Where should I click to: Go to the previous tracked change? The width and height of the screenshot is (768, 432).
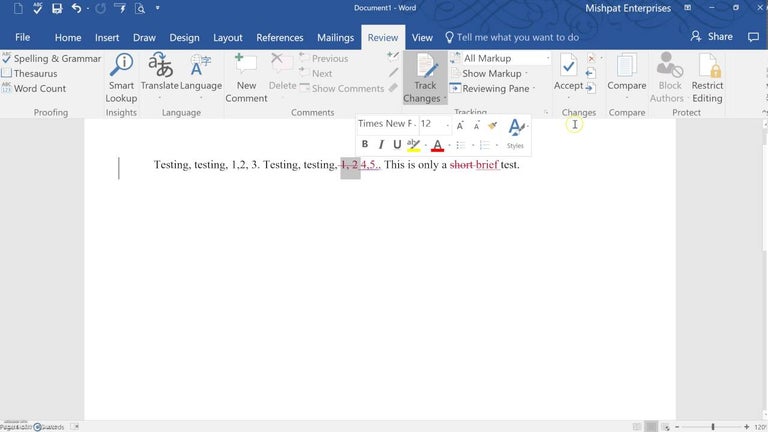click(x=591, y=73)
